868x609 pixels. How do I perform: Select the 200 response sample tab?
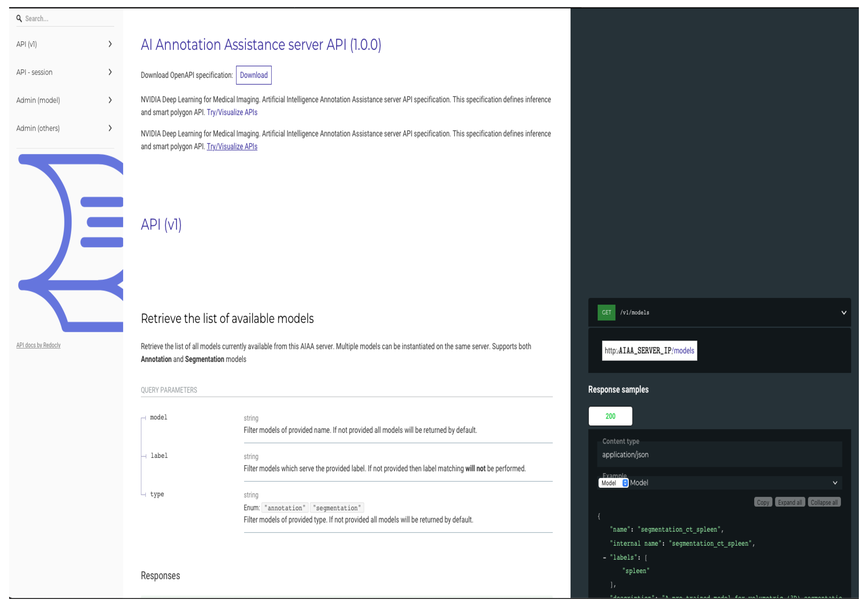(x=610, y=416)
